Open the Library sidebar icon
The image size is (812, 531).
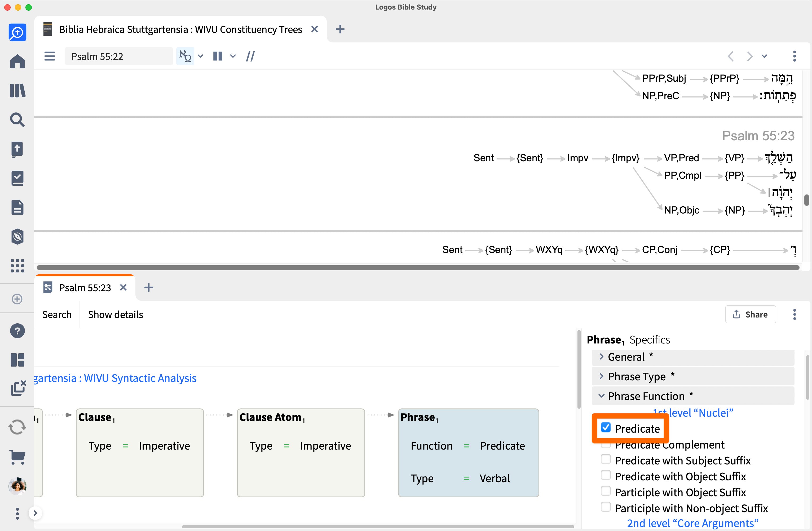tap(17, 91)
